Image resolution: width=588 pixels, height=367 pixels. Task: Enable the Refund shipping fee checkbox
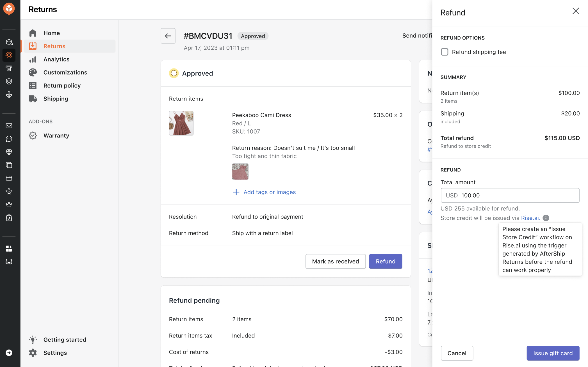pyautogui.click(x=445, y=52)
